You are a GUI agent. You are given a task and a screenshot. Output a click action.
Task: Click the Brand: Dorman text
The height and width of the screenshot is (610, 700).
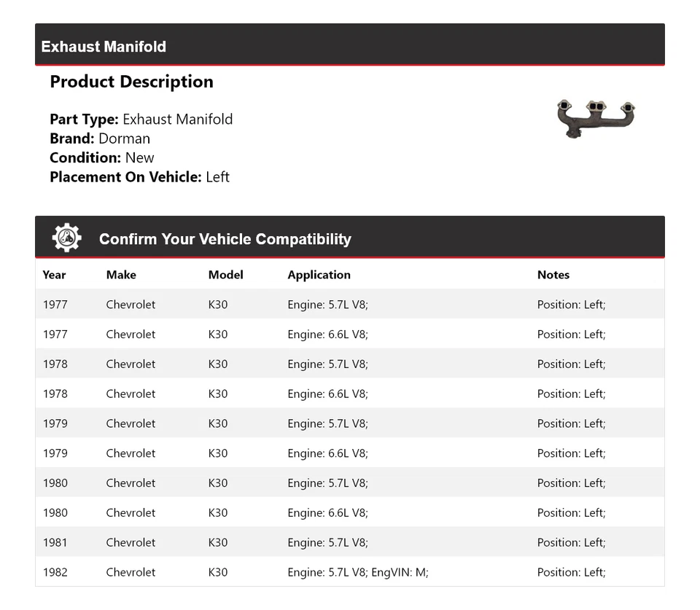tap(100, 138)
